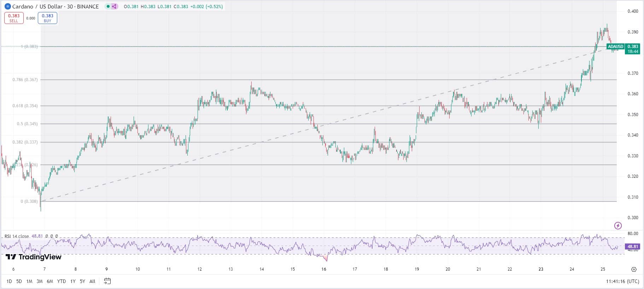This screenshot has width=644, height=289.
Task: Select the 1M time range
Action: click(29, 281)
